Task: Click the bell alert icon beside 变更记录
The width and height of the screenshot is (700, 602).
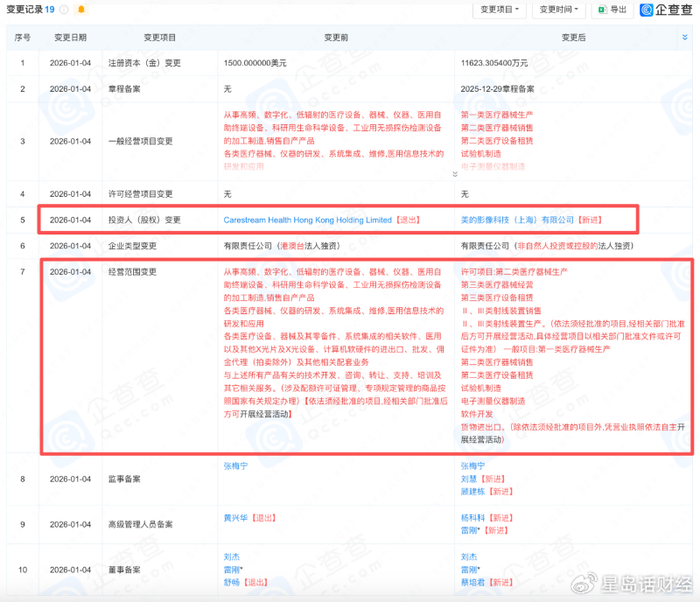Action: click(81, 9)
